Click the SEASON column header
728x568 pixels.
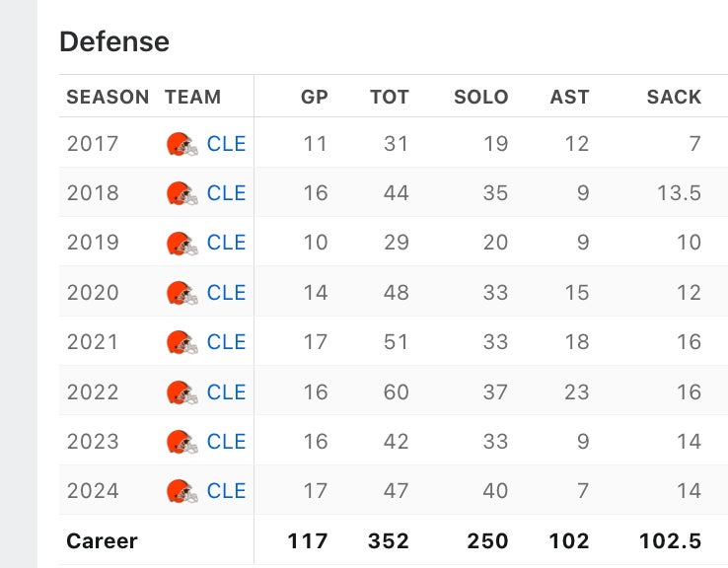(108, 97)
